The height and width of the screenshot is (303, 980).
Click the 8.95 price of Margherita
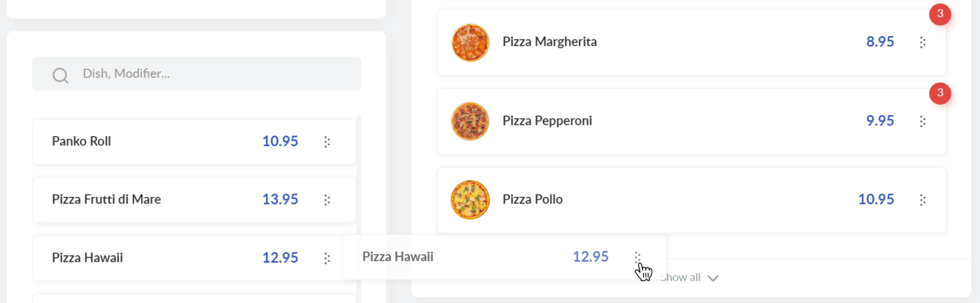pyautogui.click(x=880, y=42)
